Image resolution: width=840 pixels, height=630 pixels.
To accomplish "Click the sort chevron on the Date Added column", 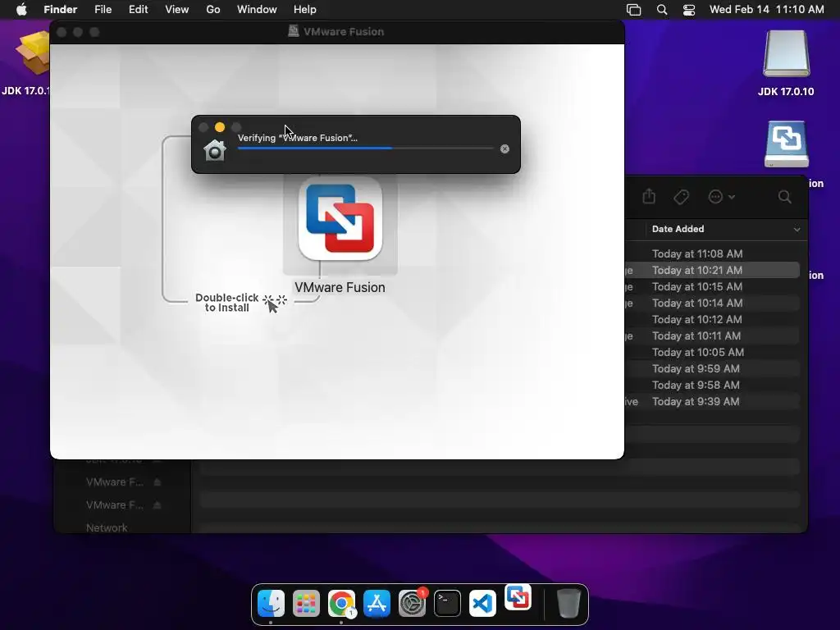I will pyautogui.click(x=797, y=230).
